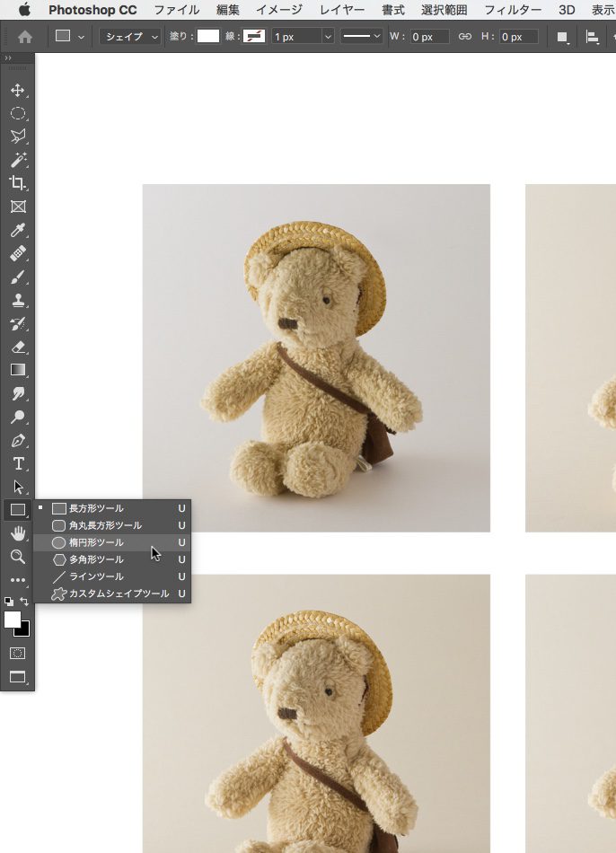Click the bottom-left teddy bear image
Image resolution: width=616 pixels, height=853 pixels.
316,713
